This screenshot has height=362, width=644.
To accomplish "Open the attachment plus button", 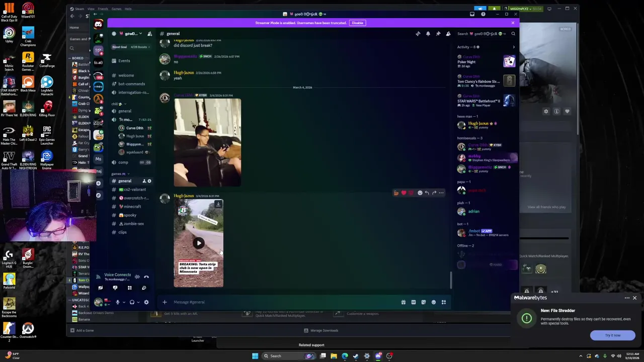I will (x=165, y=302).
